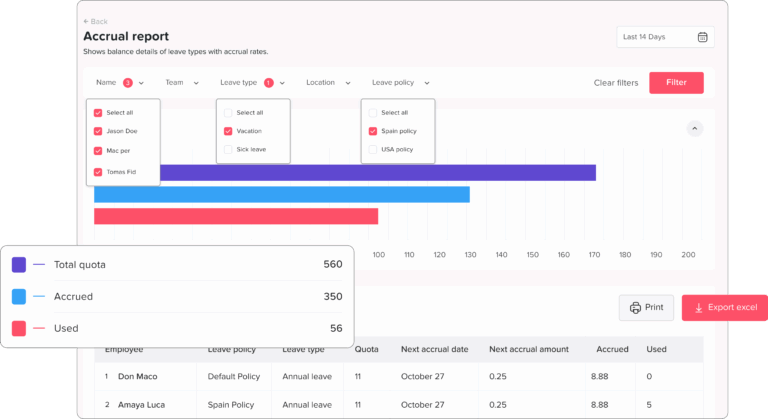This screenshot has height=419, width=768.
Task: Open the Leave policy filter dropdown
Action: tap(401, 83)
